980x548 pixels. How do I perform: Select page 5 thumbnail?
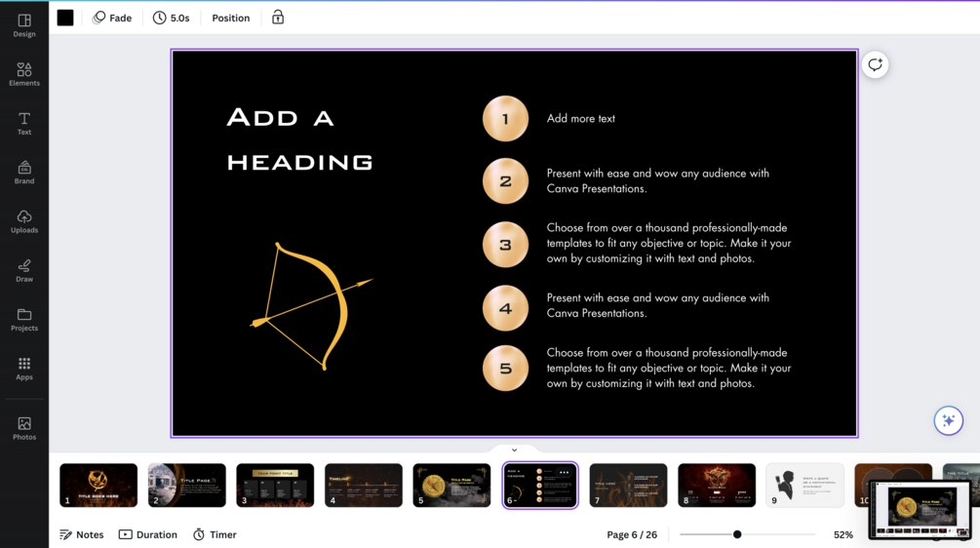click(x=451, y=485)
